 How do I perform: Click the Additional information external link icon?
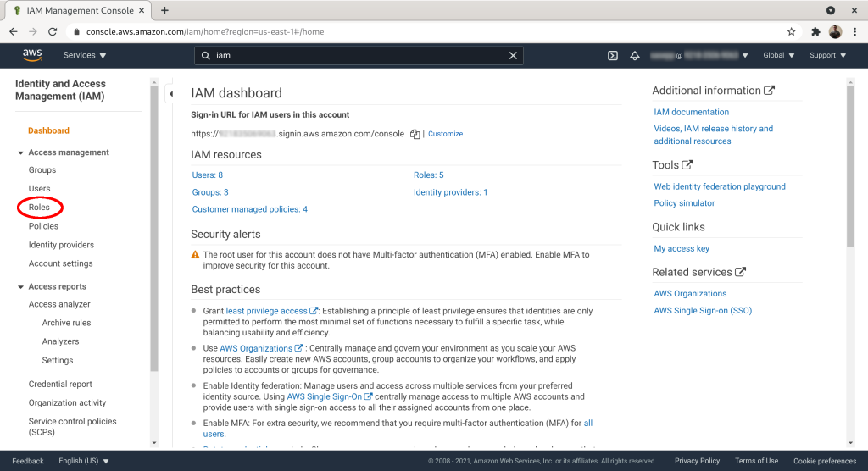[x=769, y=90]
